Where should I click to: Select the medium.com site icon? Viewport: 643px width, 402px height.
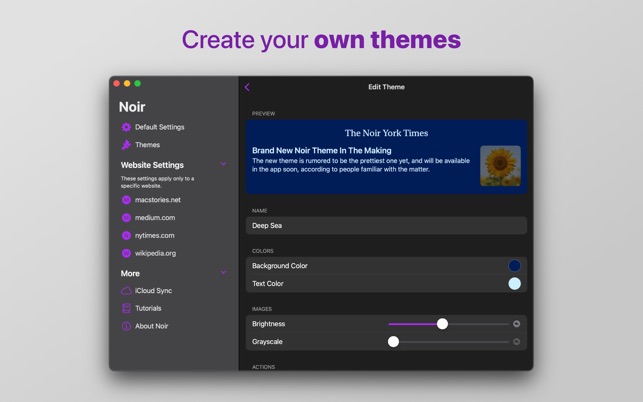tap(126, 218)
